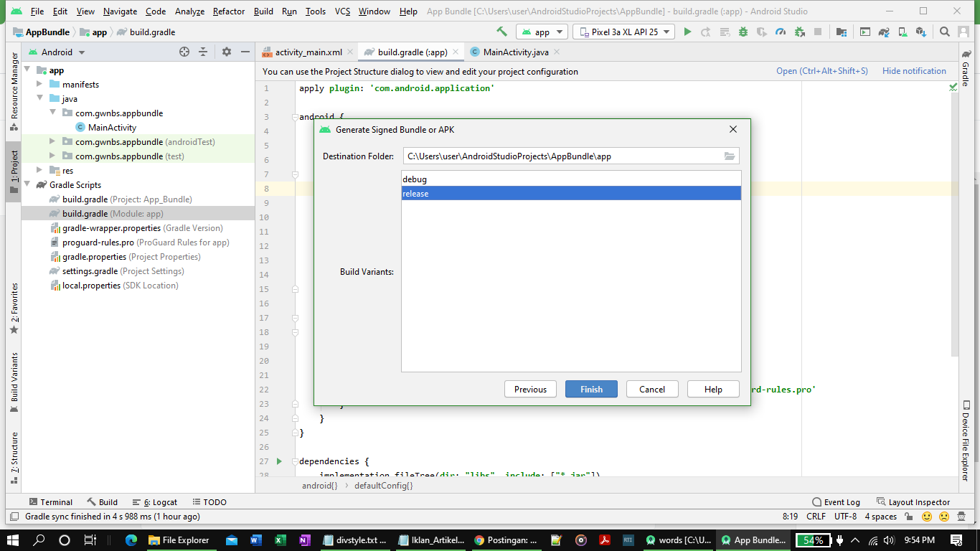The image size is (980, 551).
Task: Collapse the Gradle Scripts tree node
Action: 27,184
